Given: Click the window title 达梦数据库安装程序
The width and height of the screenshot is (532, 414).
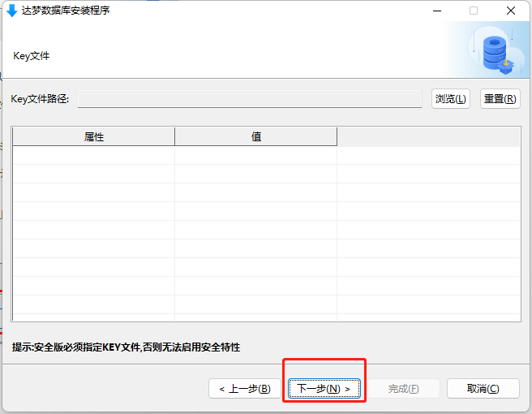Looking at the screenshot, I should point(66,11).
